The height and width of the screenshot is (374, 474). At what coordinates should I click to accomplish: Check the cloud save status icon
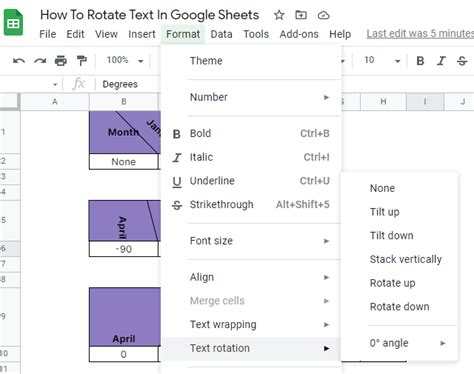pos(323,15)
